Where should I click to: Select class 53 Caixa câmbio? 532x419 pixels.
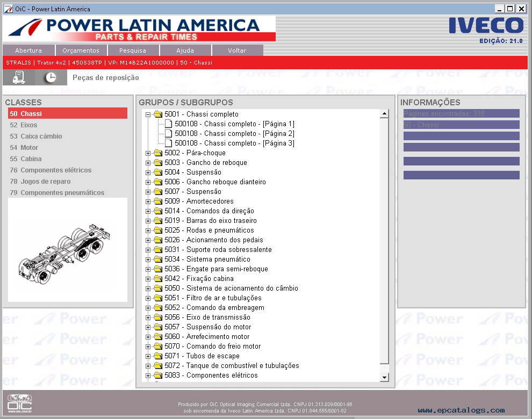[x=36, y=136]
